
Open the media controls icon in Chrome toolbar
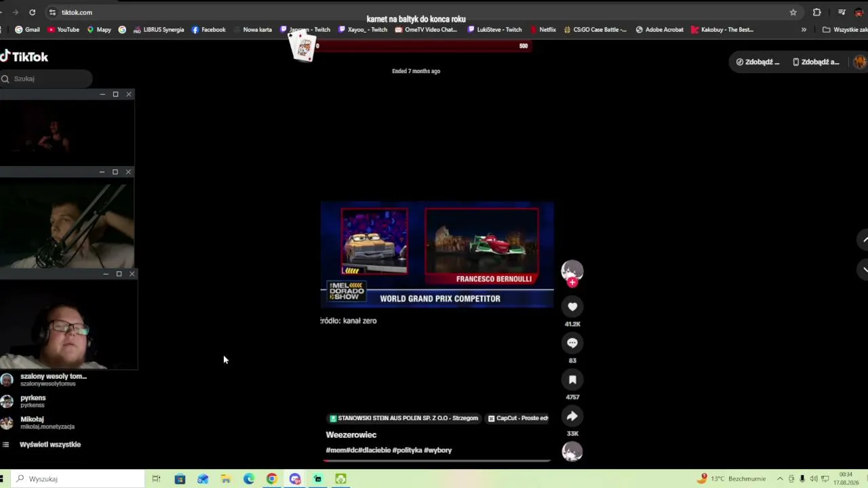(842, 12)
